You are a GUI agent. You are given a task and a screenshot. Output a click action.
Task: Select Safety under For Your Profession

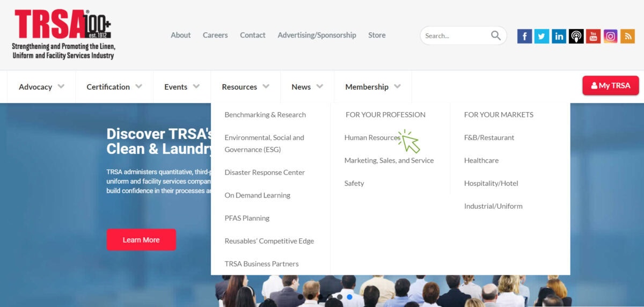(x=354, y=184)
